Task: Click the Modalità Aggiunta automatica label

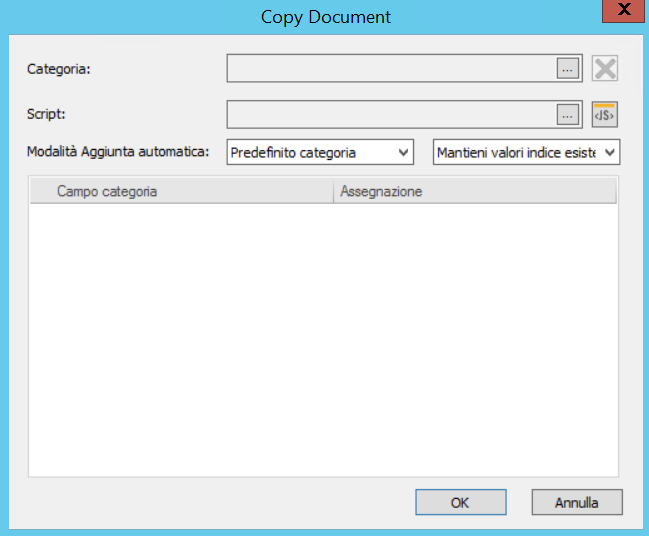Action: 118,153
